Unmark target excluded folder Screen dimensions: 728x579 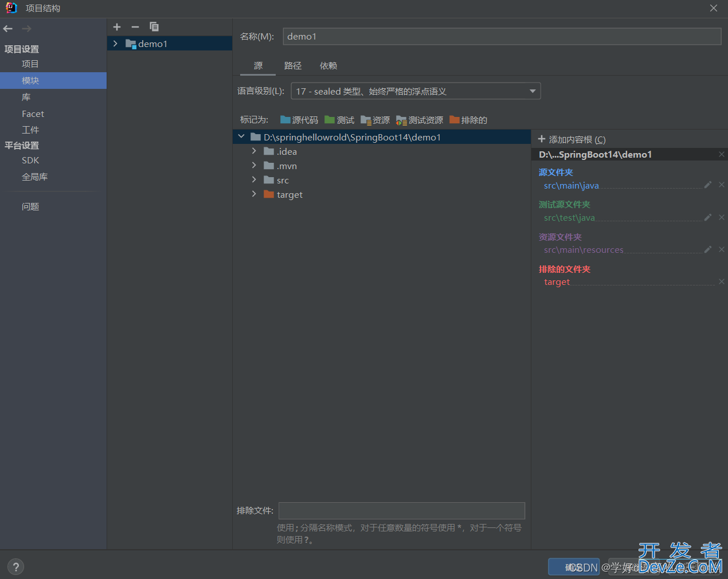pos(722,281)
